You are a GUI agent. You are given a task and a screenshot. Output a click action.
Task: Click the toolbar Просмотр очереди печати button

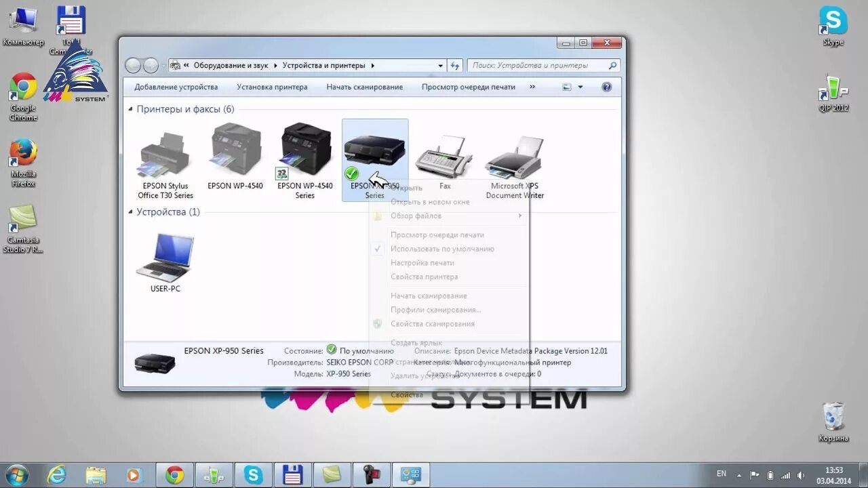point(469,87)
